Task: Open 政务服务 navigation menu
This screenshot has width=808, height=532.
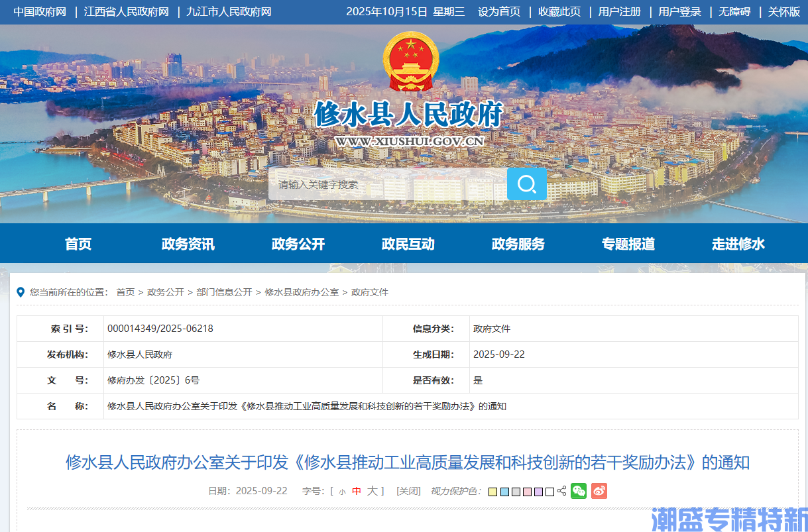Action: point(518,244)
